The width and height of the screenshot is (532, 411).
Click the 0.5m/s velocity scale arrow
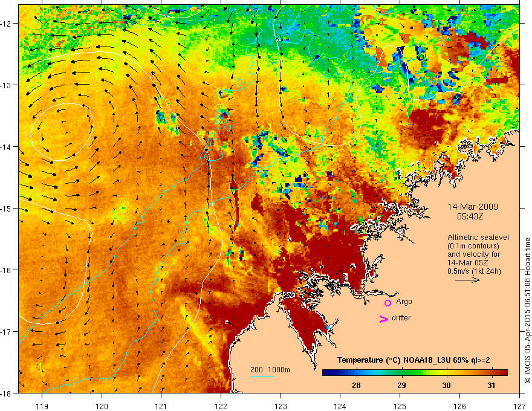pos(467,280)
